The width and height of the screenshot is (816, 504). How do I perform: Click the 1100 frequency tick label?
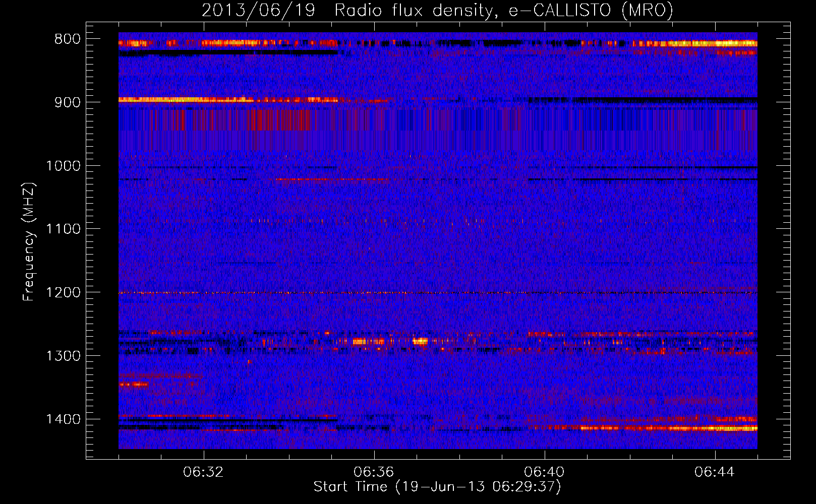click(63, 229)
